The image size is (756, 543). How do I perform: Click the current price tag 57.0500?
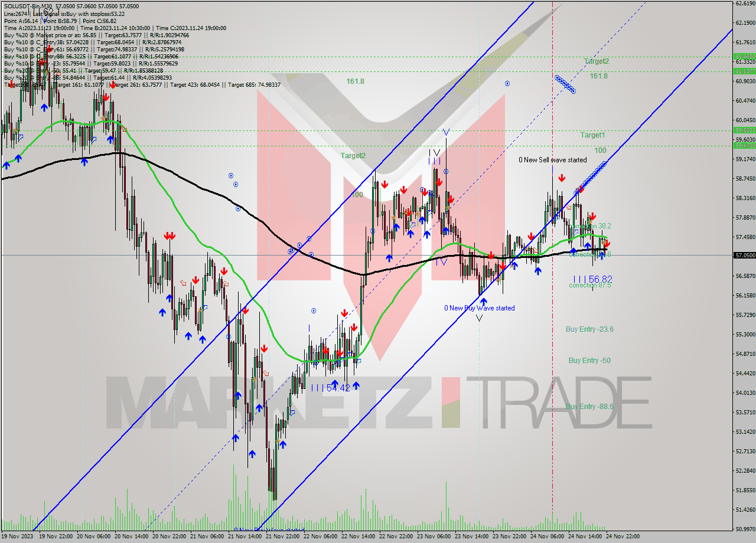744,256
